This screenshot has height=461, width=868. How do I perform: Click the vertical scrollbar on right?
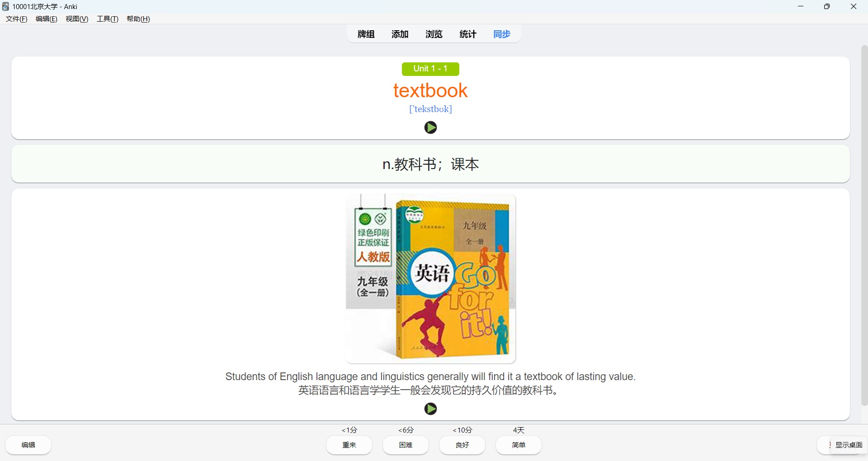click(x=864, y=226)
